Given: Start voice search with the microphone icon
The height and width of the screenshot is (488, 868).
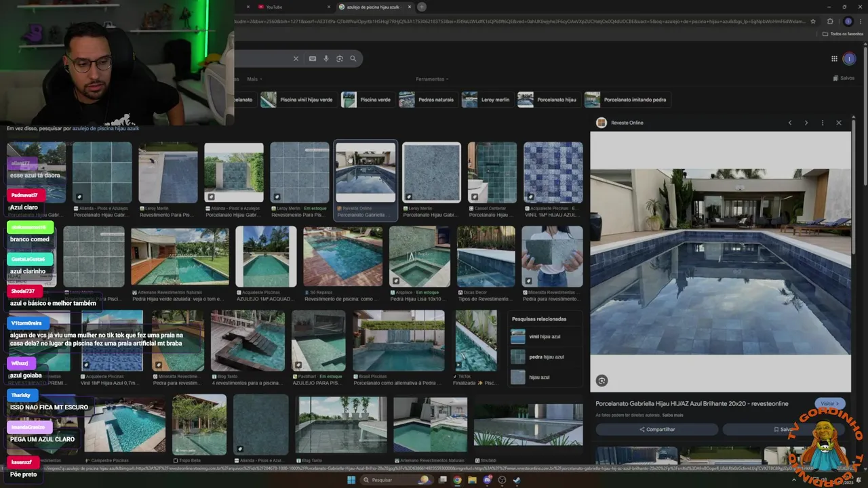Looking at the screenshot, I should point(326,59).
